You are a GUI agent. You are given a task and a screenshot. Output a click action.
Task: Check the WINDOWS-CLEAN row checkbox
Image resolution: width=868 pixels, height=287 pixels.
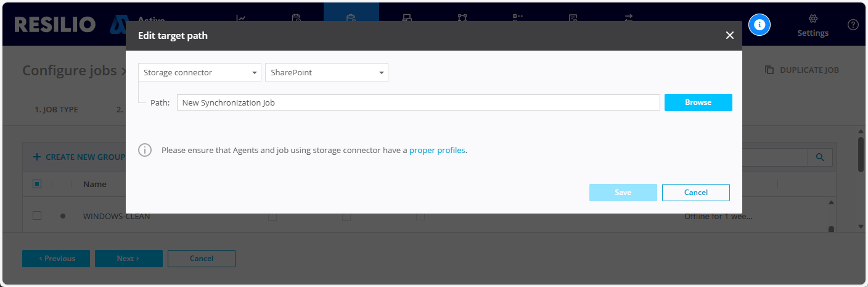coord(37,215)
